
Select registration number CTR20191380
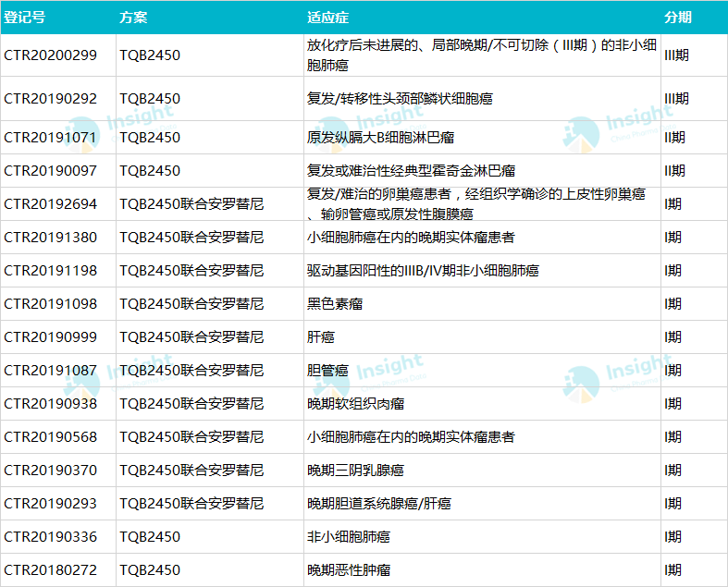[x=51, y=238]
